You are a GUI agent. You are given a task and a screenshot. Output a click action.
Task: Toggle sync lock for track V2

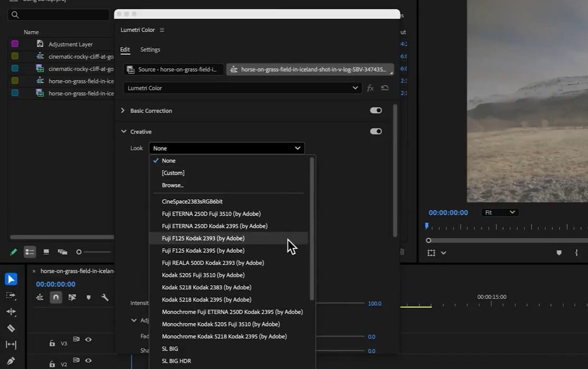tap(76, 360)
